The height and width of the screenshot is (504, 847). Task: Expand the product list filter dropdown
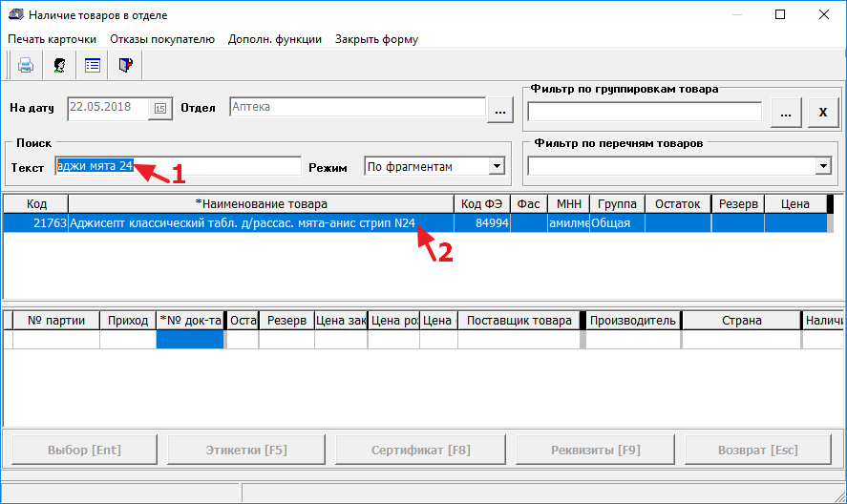[823, 167]
